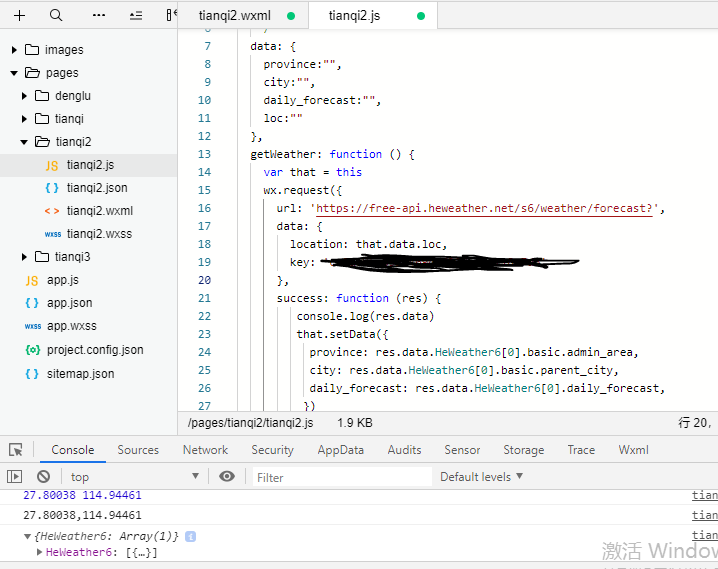Collapse the tianqi2 folder arrow

24,142
